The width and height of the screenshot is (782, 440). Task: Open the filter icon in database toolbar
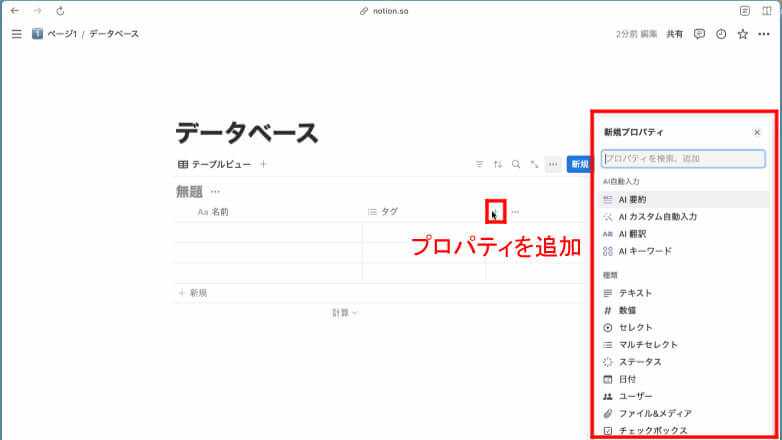pyautogui.click(x=479, y=164)
